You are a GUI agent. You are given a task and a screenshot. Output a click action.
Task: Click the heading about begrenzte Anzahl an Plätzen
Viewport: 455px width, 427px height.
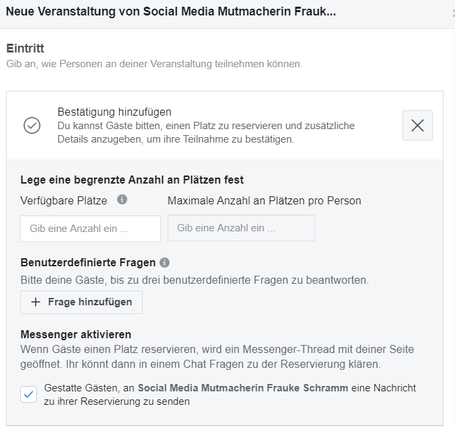coord(132,180)
